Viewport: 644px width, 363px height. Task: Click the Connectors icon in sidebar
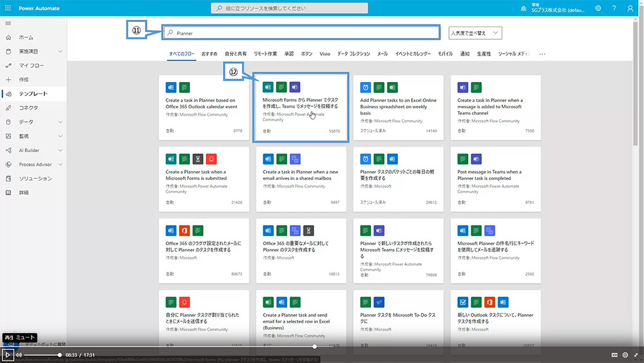coord(8,108)
